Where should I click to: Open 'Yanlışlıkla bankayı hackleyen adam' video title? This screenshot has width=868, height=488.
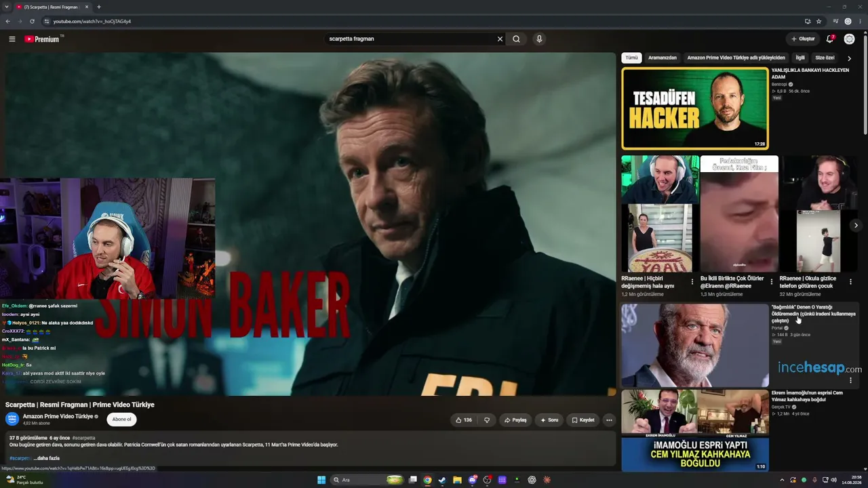(810, 73)
